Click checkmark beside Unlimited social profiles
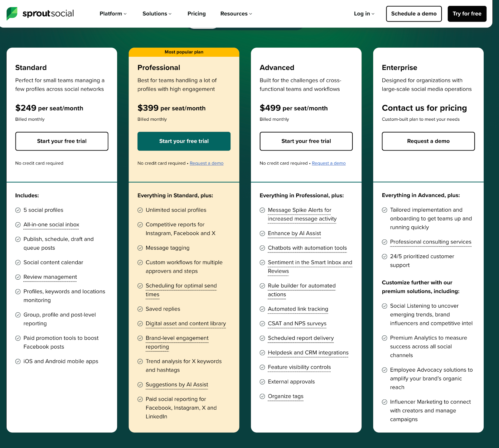This screenshot has height=448, width=499. (x=140, y=210)
